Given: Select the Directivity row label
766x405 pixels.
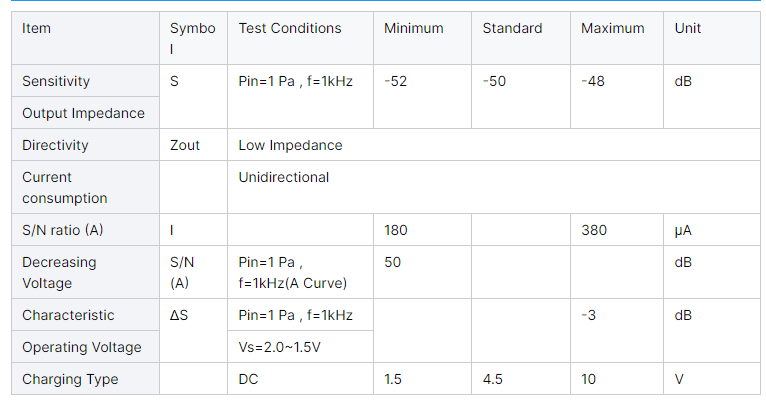Looking at the screenshot, I should (x=55, y=145).
